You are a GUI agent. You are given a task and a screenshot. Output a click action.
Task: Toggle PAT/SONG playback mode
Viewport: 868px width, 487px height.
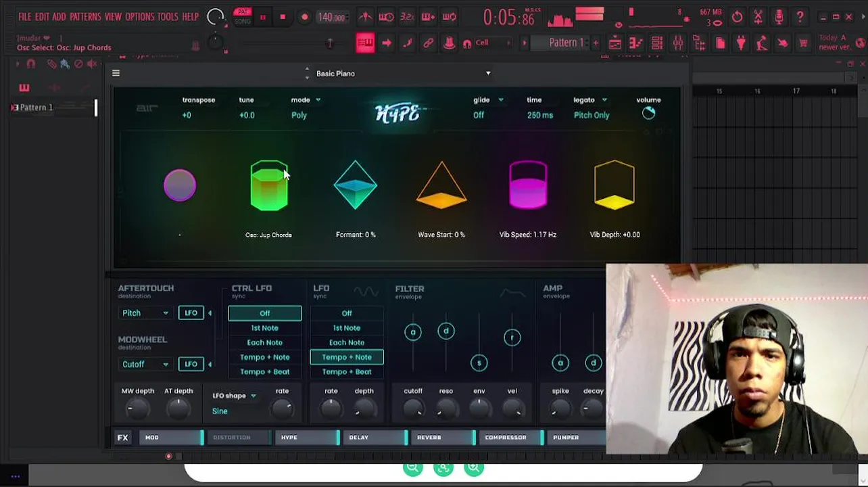point(242,17)
